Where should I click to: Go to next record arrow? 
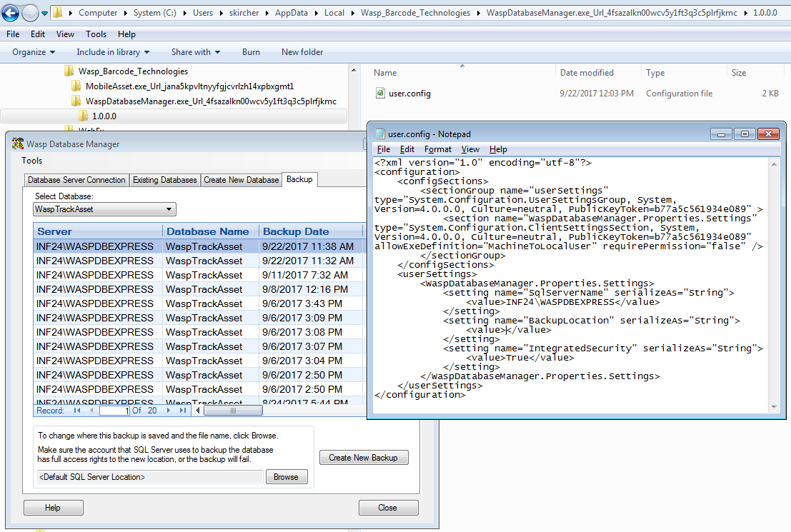(169, 411)
